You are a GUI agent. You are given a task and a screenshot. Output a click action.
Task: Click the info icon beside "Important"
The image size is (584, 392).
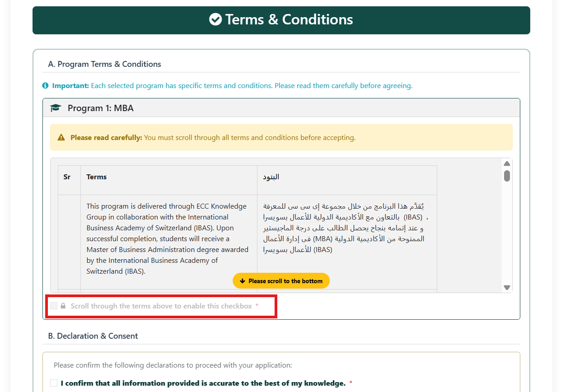click(x=45, y=85)
